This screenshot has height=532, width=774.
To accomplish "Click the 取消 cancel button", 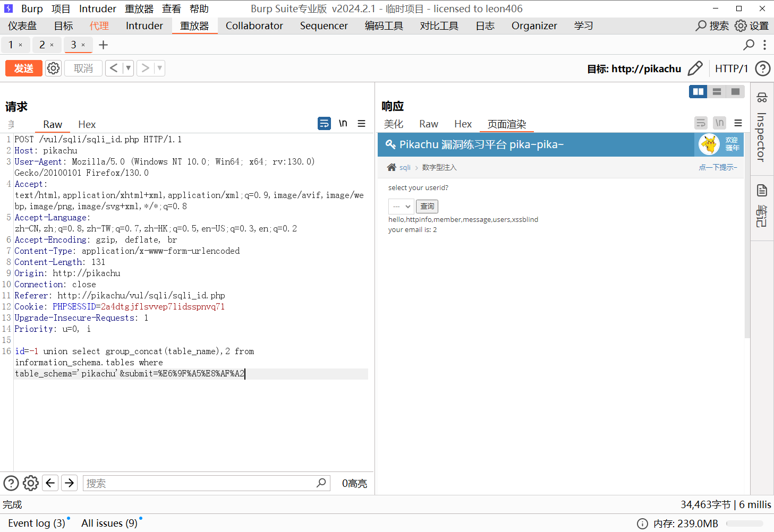I will pos(83,68).
